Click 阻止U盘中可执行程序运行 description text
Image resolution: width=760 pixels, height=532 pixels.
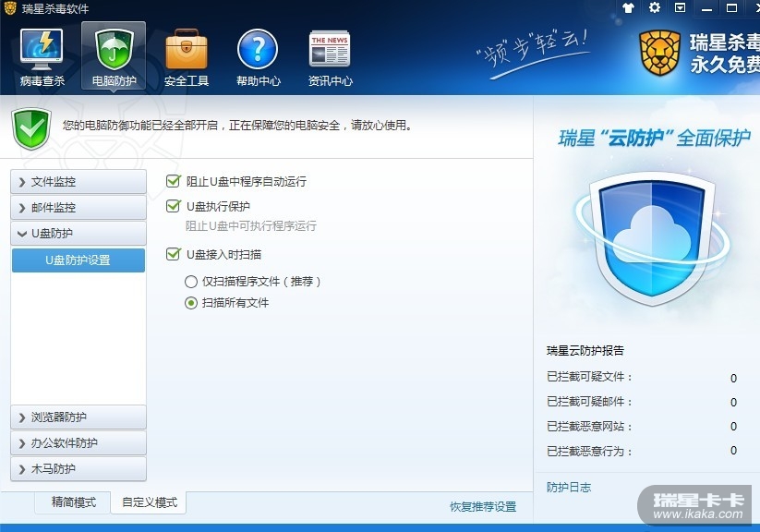tap(251, 226)
